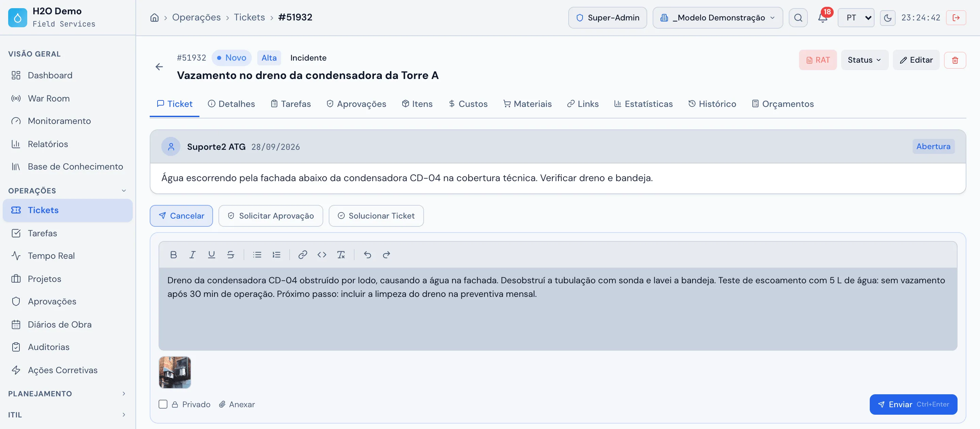The width and height of the screenshot is (980, 429).
Task: Apply italic formatting in editor
Action: tap(193, 255)
